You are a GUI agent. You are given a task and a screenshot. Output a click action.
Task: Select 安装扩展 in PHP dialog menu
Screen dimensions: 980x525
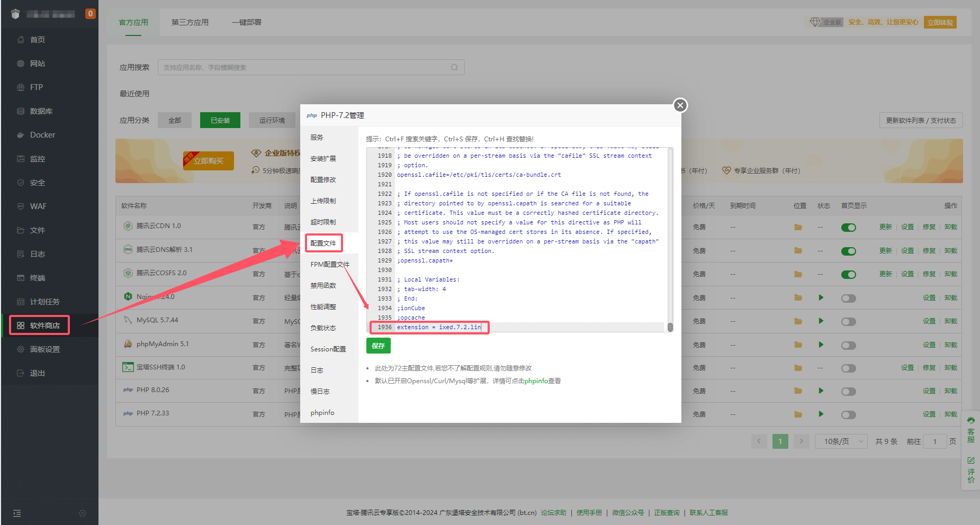pyautogui.click(x=323, y=158)
